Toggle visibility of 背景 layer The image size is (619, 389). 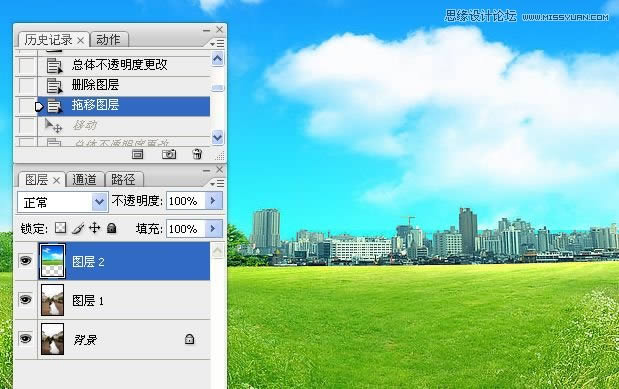[26, 338]
